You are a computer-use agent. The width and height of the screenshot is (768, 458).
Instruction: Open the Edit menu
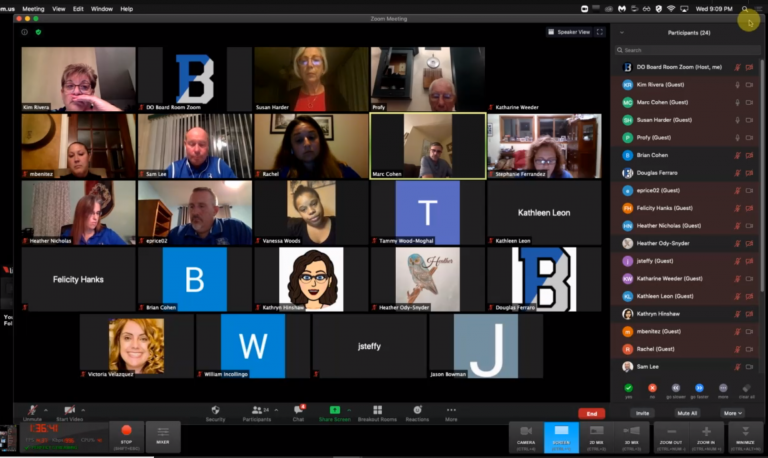(x=78, y=9)
